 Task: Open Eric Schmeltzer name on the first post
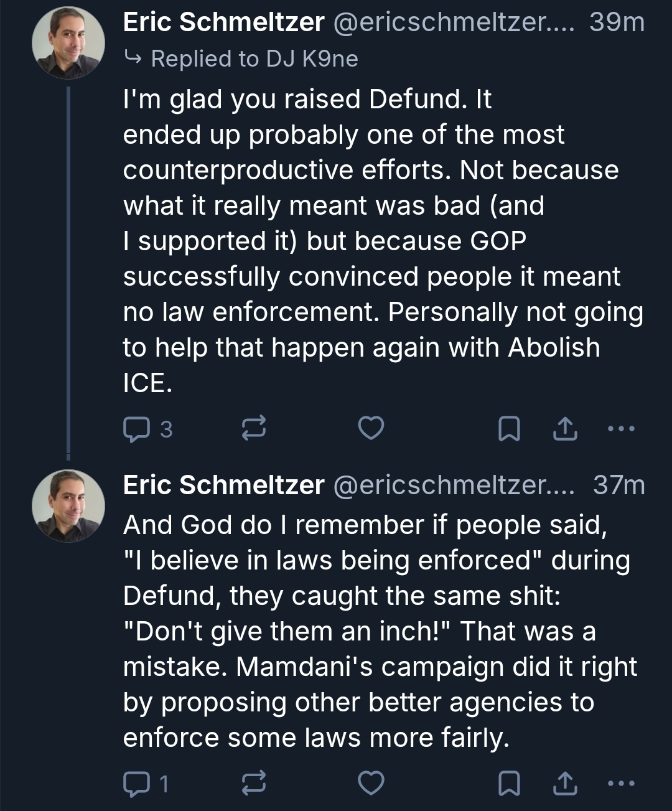pos(223,23)
